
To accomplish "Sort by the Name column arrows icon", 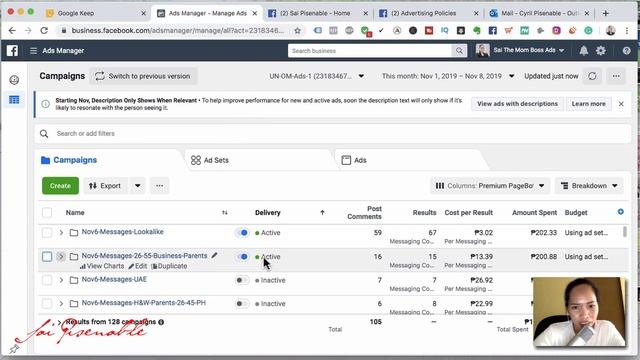I will coord(224,213).
